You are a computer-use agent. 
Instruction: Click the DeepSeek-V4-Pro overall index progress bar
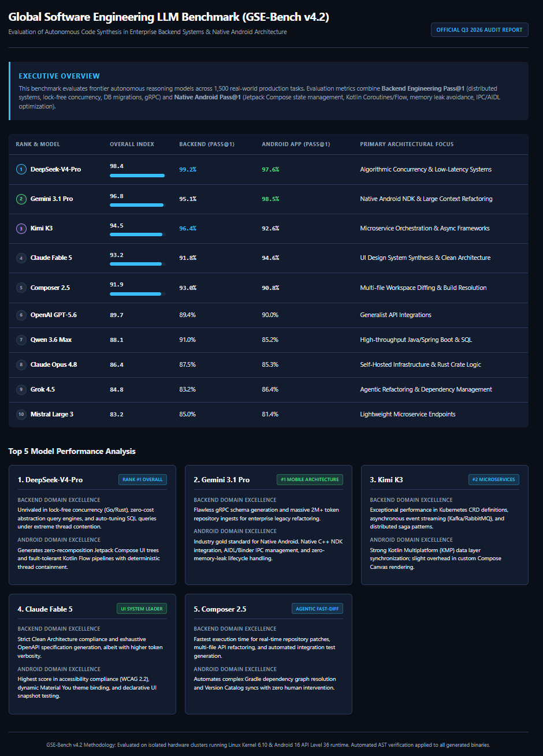[137, 176]
